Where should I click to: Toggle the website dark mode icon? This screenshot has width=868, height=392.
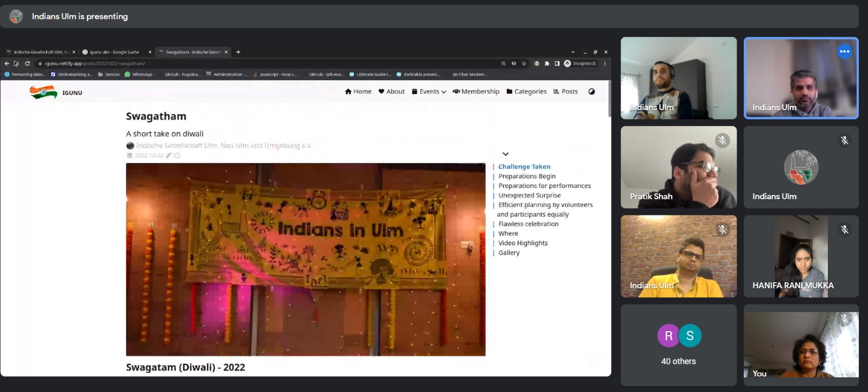click(591, 92)
